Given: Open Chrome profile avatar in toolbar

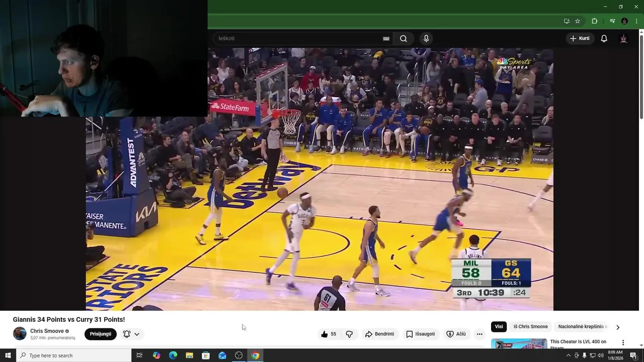Looking at the screenshot, I should (624, 21).
